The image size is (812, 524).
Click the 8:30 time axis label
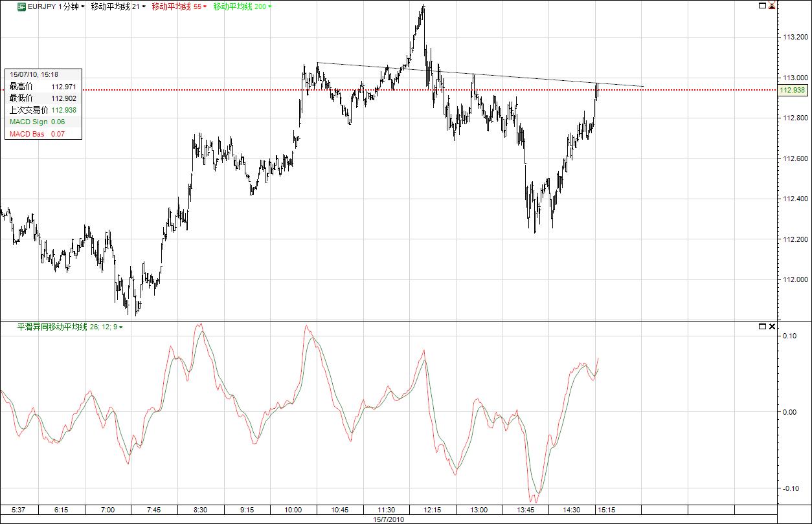201,510
